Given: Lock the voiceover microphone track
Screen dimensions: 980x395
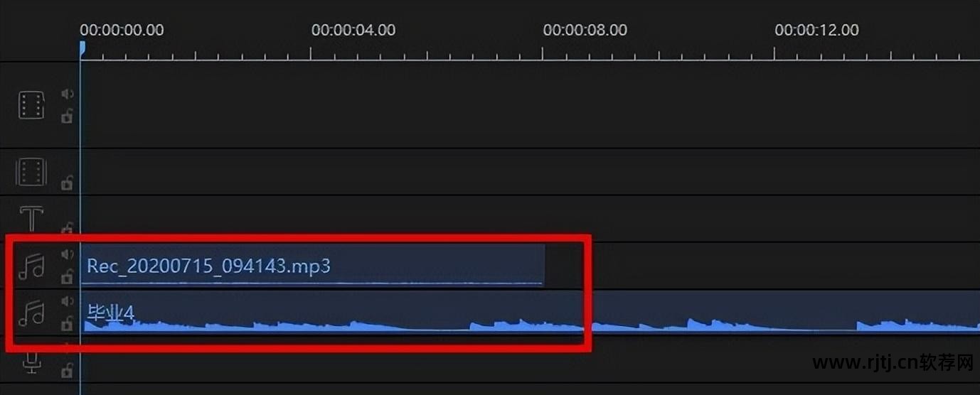Looking at the screenshot, I should pos(67,369).
